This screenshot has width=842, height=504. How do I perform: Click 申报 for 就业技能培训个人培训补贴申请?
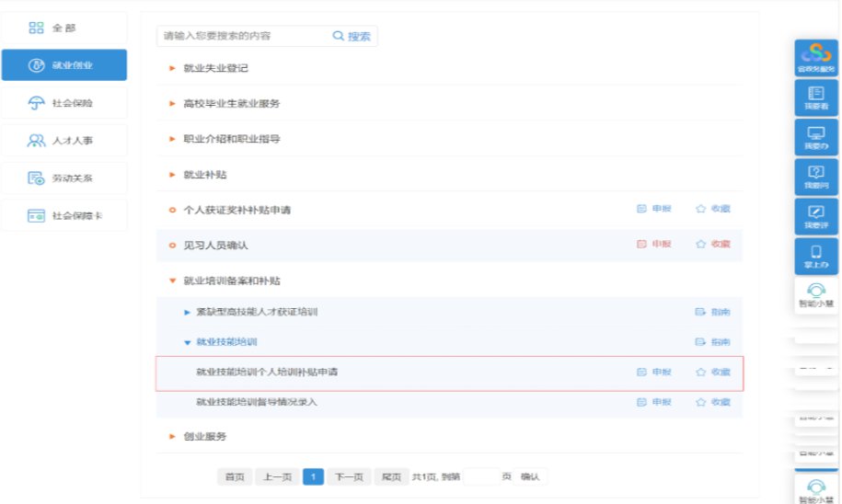coord(654,372)
